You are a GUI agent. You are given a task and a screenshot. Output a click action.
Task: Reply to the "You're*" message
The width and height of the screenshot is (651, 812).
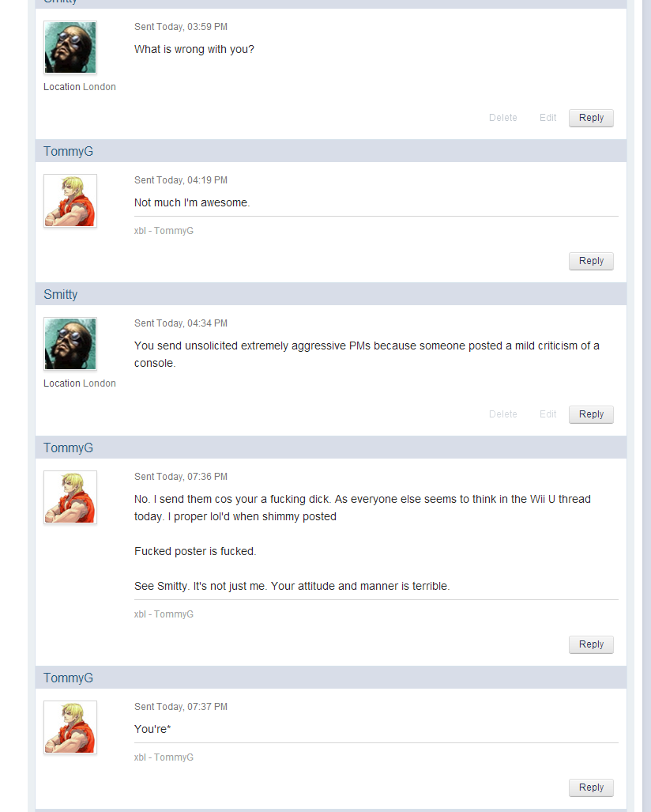point(591,787)
